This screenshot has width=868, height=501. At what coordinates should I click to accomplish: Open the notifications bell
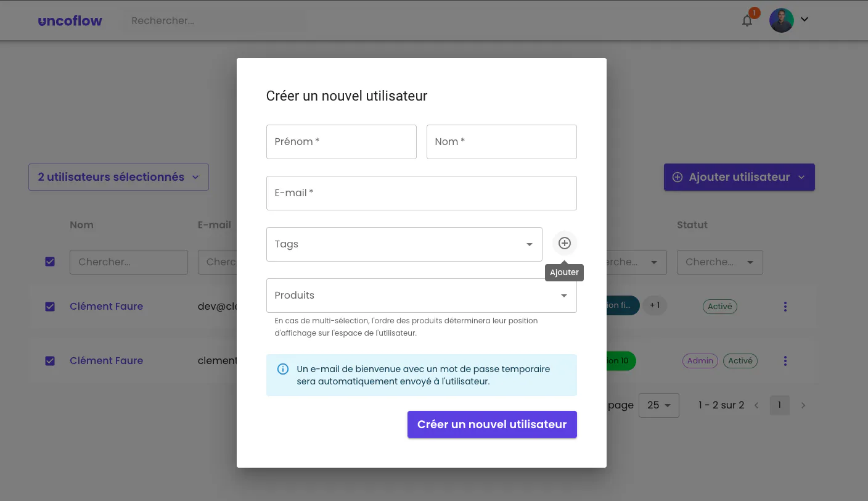(x=747, y=20)
